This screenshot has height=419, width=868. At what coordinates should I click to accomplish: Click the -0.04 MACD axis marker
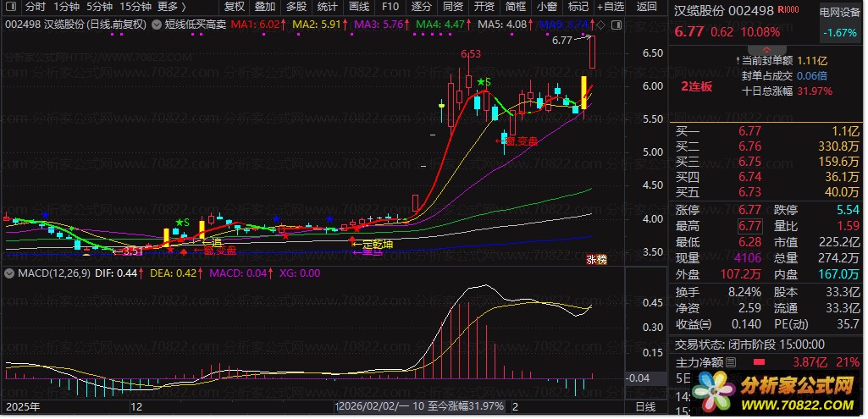click(639, 378)
